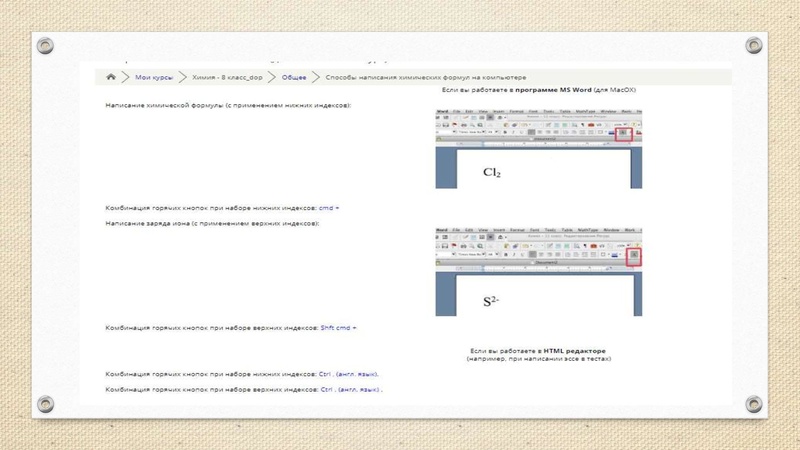Open the Общее breadcrumb section
The height and width of the screenshot is (450, 800).
coord(294,77)
